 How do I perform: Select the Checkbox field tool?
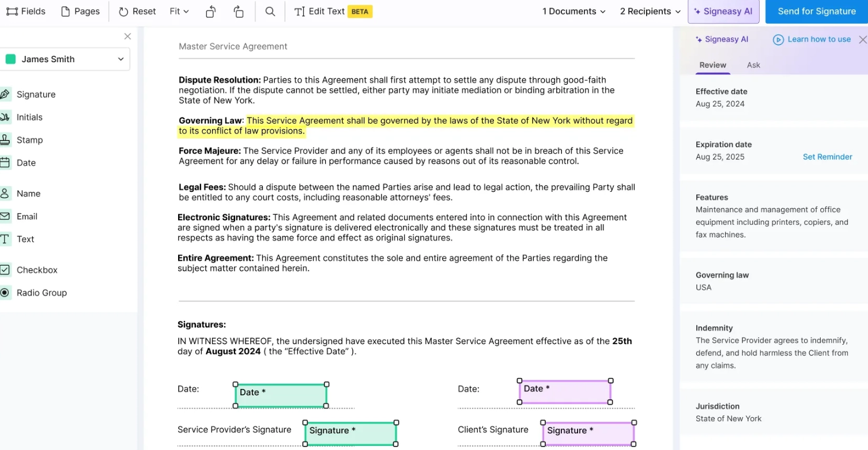point(37,270)
